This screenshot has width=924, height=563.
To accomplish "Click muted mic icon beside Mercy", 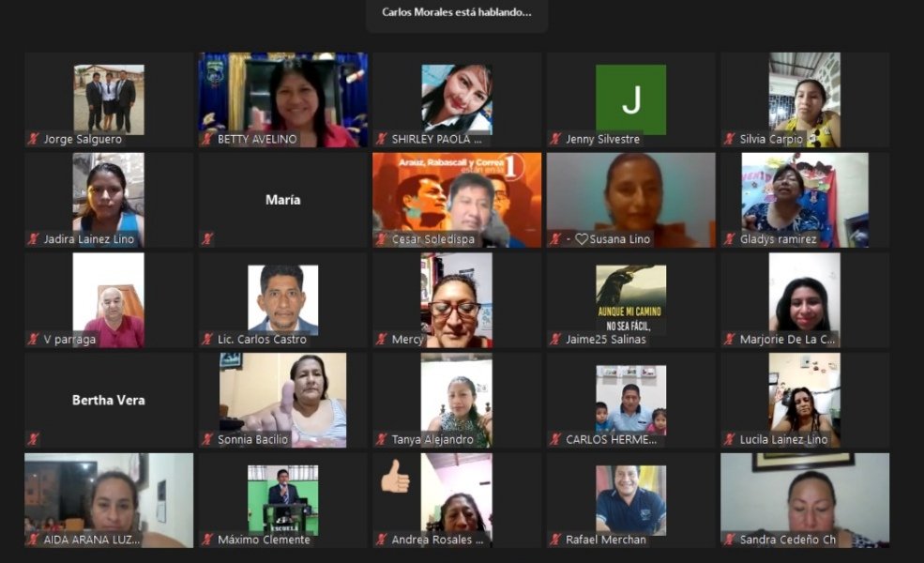I will point(381,340).
